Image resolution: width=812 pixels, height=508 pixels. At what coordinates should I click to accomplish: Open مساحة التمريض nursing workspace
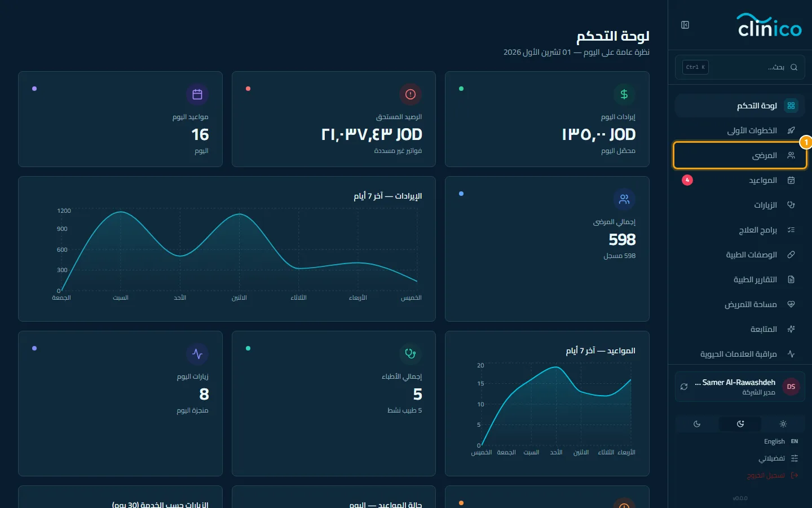[x=740, y=304]
